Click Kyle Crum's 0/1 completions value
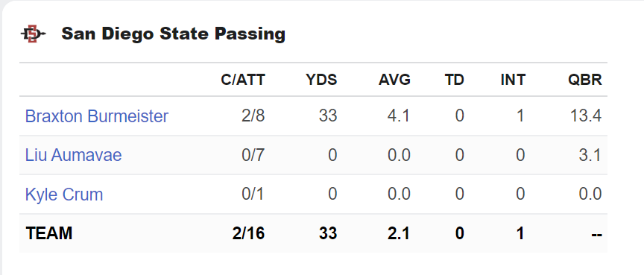The height and width of the screenshot is (275, 644). pyautogui.click(x=253, y=195)
